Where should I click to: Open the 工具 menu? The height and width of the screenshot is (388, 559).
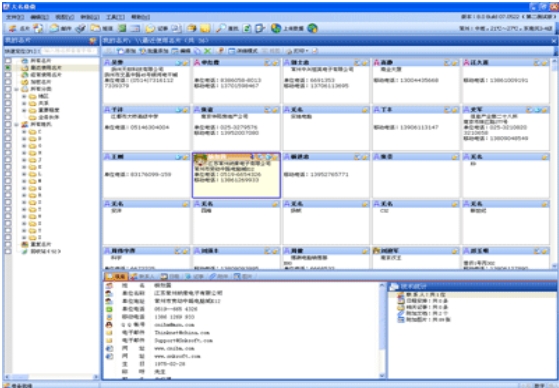coord(115,17)
